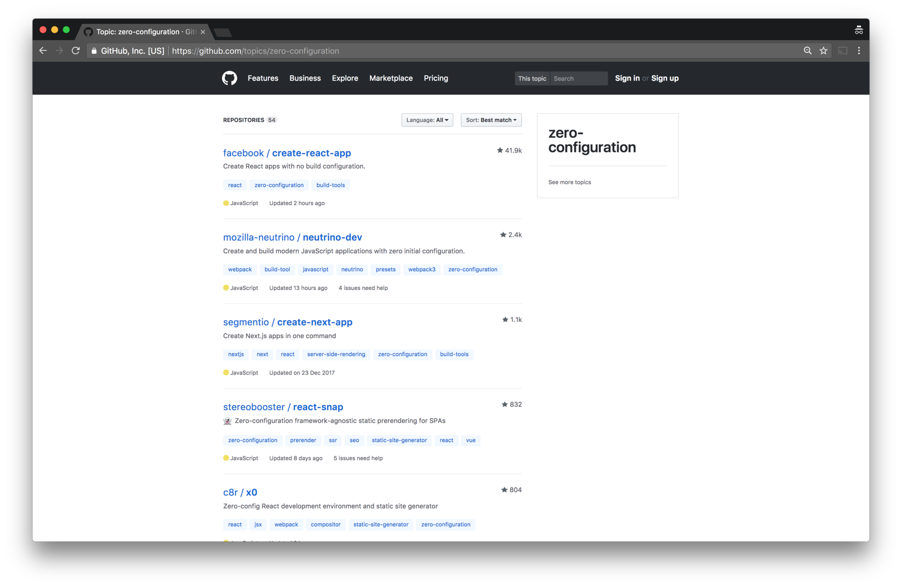The width and height of the screenshot is (902, 588).
Task: Open the Sort: Best match dropdown
Action: [x=491, y=120]
